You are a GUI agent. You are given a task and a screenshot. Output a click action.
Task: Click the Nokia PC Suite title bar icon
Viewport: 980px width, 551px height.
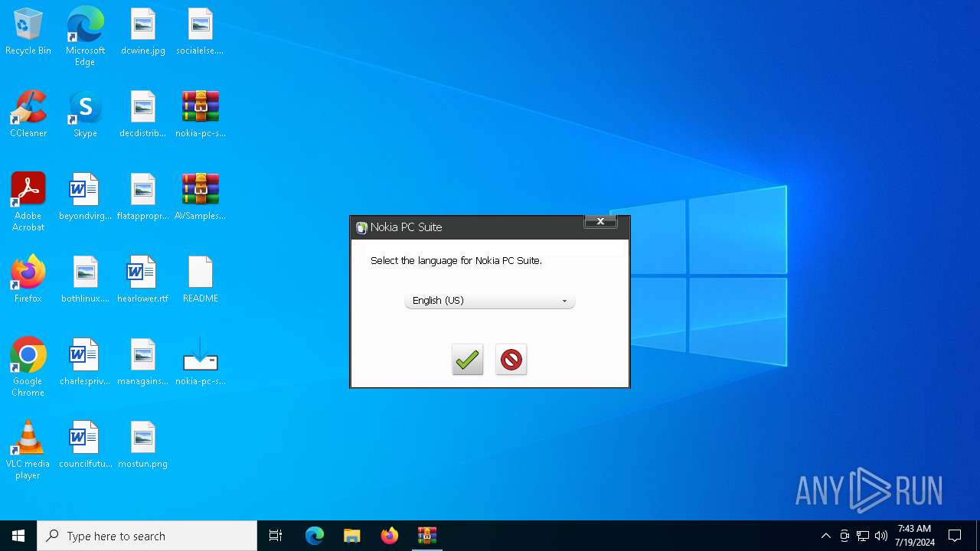point(361,227)
